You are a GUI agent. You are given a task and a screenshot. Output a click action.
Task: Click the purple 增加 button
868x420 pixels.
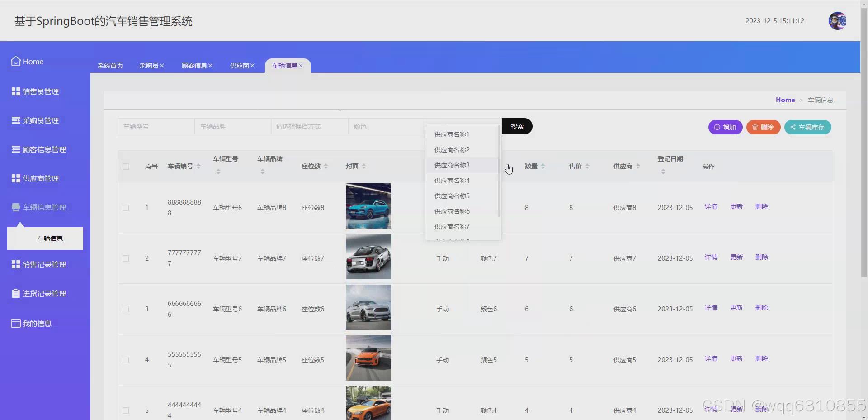tap(725, 127)
